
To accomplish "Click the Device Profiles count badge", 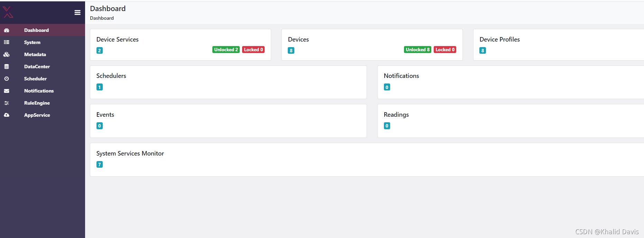I will click(x=483, y=51).
